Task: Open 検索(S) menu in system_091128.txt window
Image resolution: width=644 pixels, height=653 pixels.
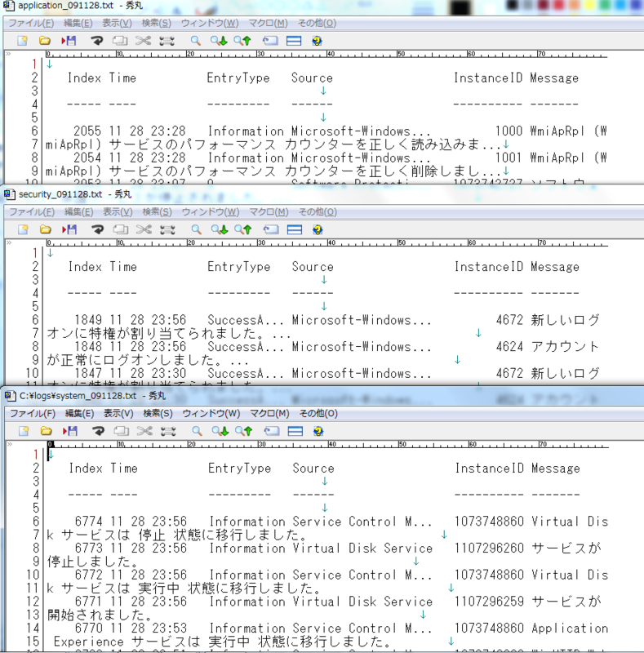Action: point(158,414)
